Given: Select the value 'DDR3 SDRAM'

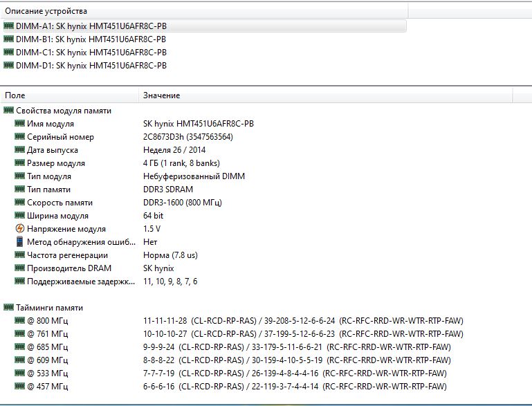Looking at the screenshot, I should [x=168, y=190].
